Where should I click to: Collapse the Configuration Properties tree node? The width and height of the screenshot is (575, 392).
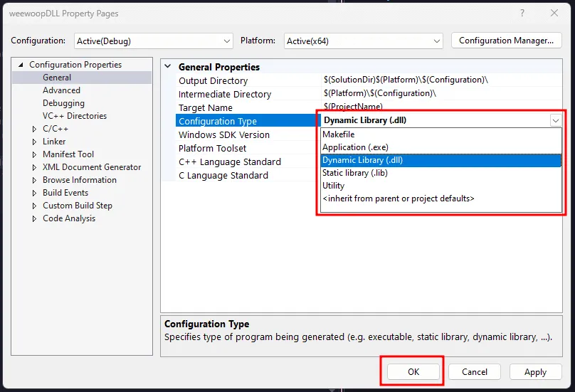point(21,65)
